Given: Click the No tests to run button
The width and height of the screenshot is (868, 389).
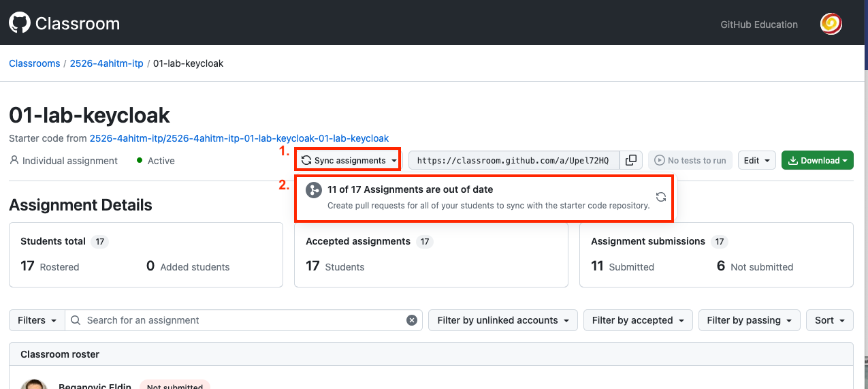Looking at the screenshot, I should pos(690,161).
